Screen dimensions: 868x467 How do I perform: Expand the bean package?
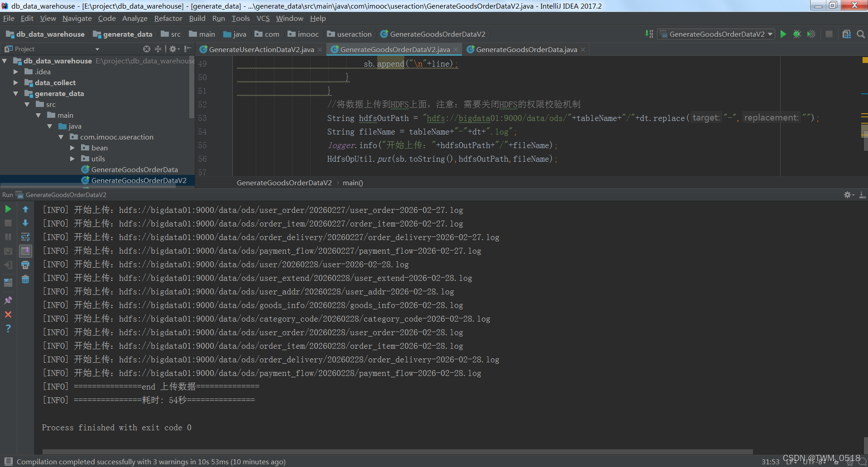(x=72, y=148)
